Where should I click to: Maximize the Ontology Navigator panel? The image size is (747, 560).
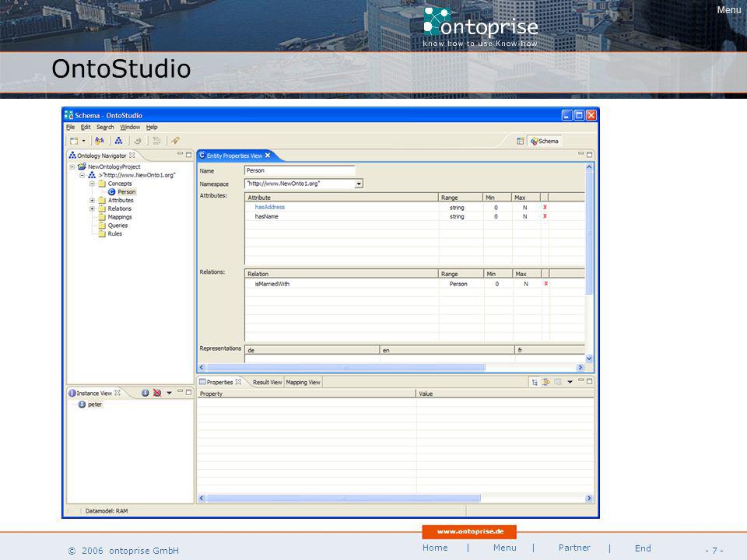tap(188, 154)
